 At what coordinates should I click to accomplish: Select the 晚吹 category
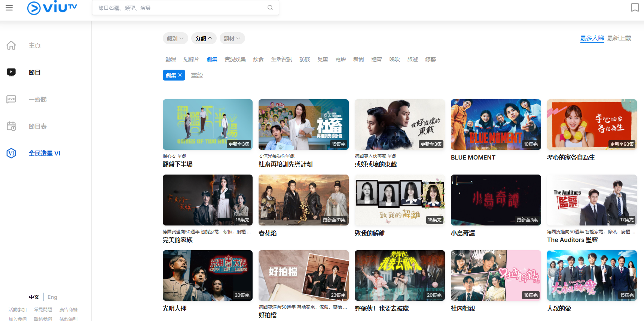click(x=394, y=59)
